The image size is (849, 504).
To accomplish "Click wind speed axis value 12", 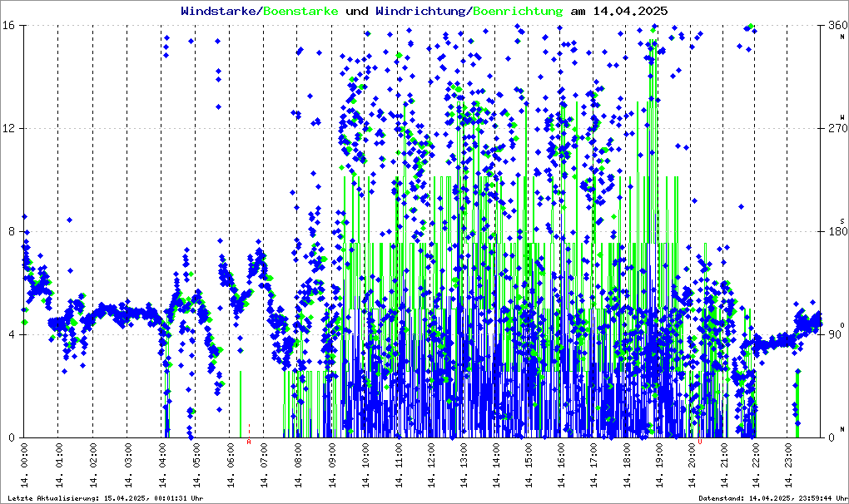I will pos(8,129).
